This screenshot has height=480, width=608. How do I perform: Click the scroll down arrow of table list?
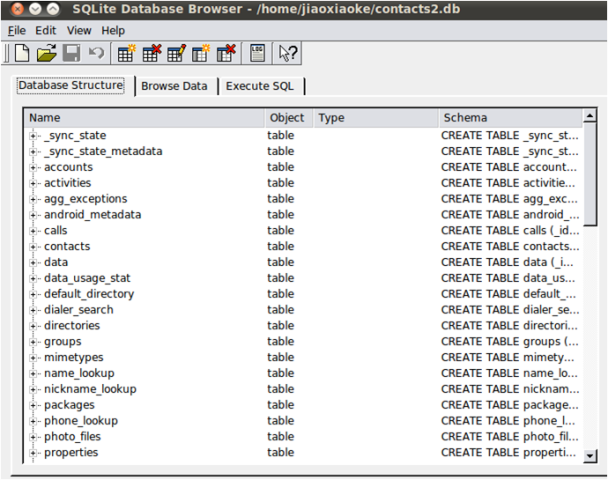click(590, 456)
